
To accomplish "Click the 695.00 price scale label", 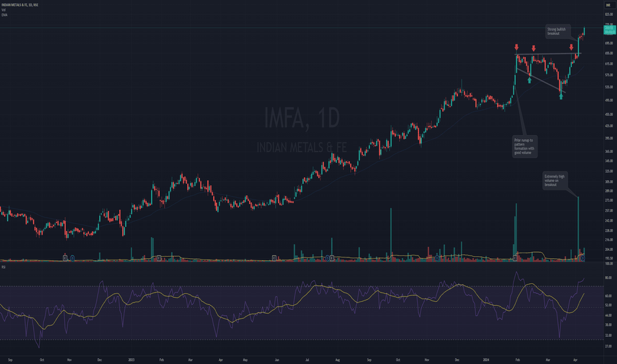I will coord(609,43).
